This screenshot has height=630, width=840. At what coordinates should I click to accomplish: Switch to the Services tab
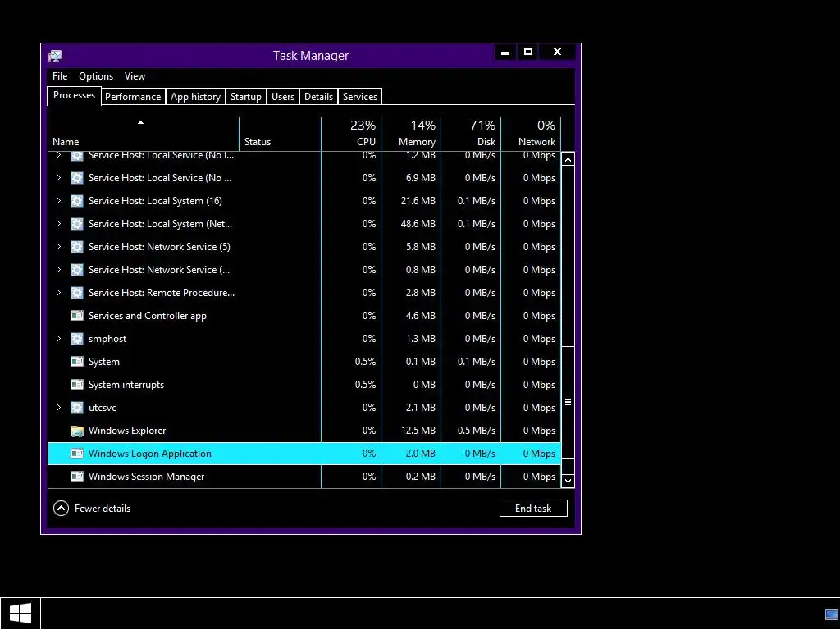(x=360, y=97)
